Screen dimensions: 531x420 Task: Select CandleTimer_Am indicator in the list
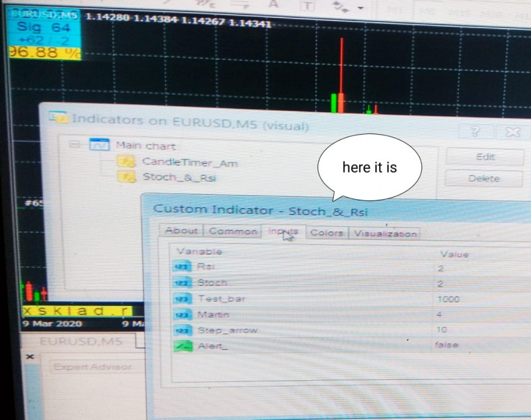[190, 163]
